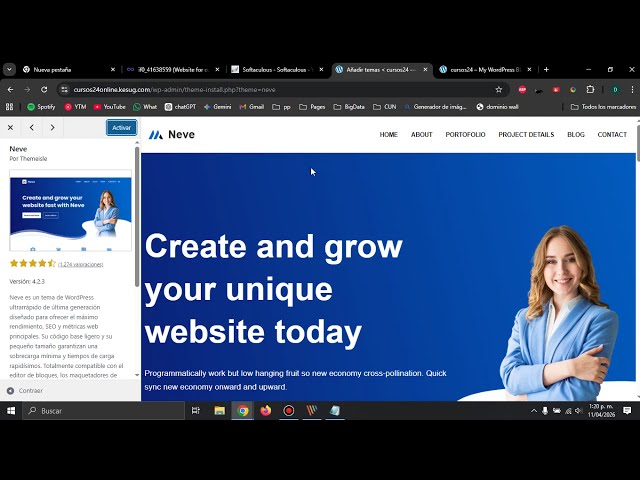The height and width of the screenshot is (480, 640).
Task: Open YTM bookmark
Action: (76, 107)
